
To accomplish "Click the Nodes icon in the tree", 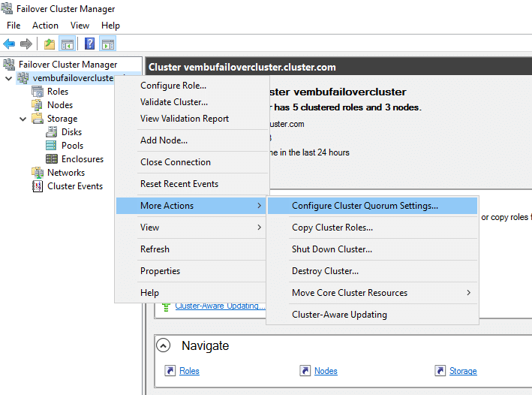I will tap(38, 105).
